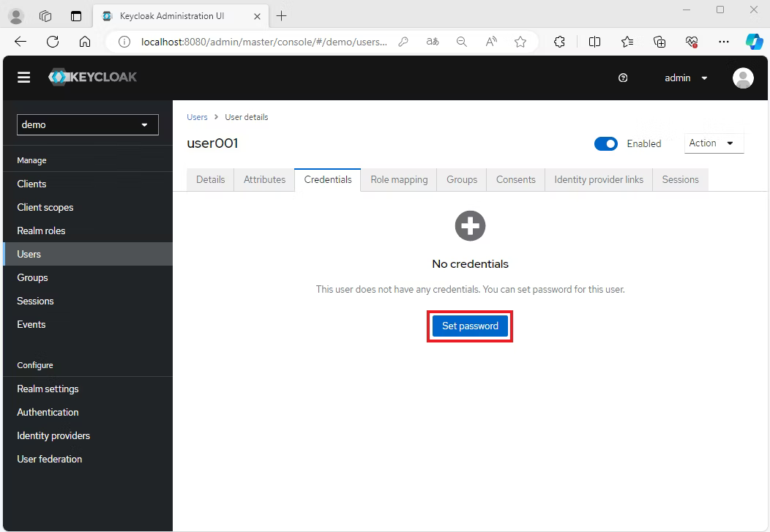This screenshot has width=770, height=532.
Task: Disable user001 with the Enabled switch
Action: coord(605,144)
